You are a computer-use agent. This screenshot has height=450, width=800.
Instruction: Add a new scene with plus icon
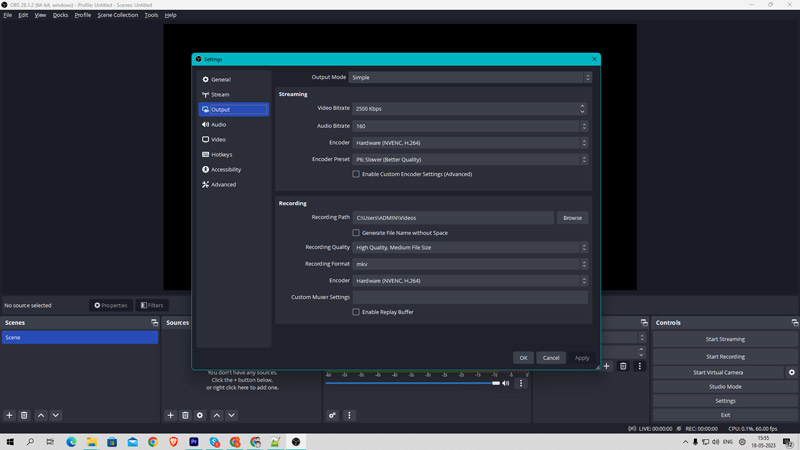[9, 415]
